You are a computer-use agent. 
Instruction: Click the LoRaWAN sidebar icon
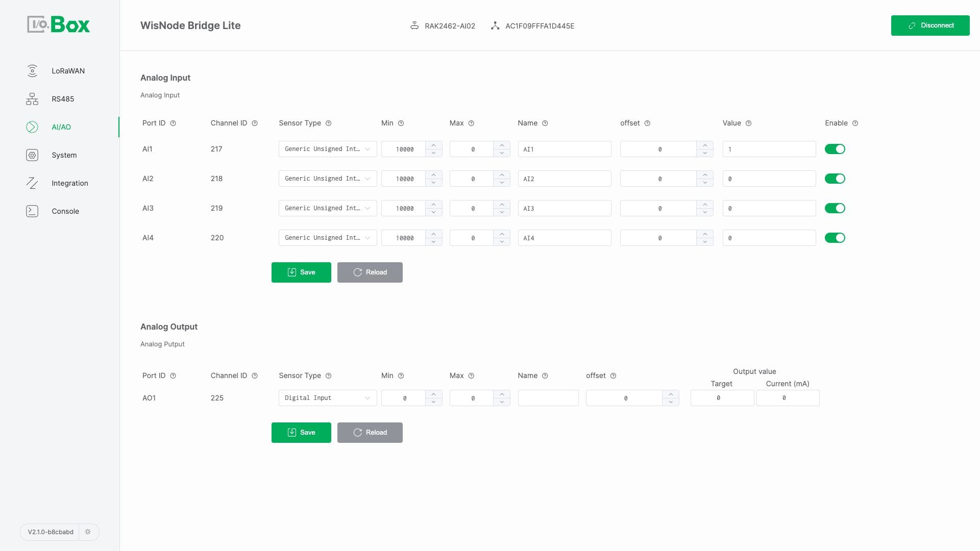[32, 71]
